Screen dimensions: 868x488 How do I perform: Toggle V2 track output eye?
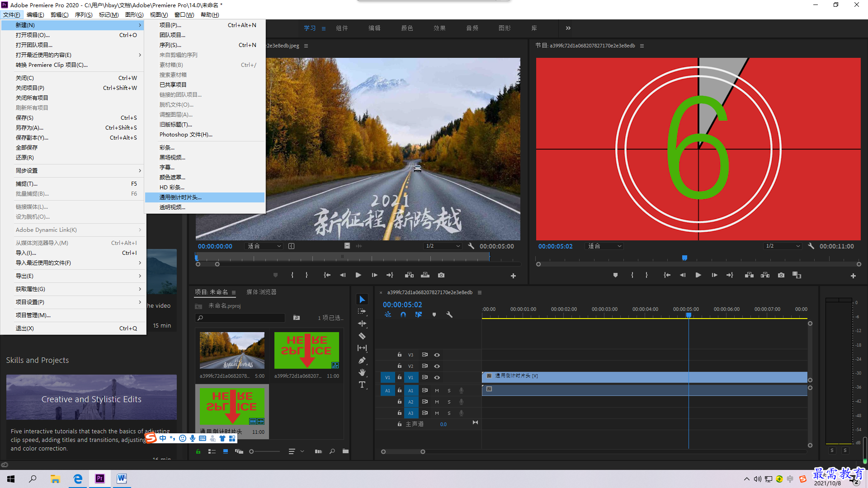click(437, 366)
